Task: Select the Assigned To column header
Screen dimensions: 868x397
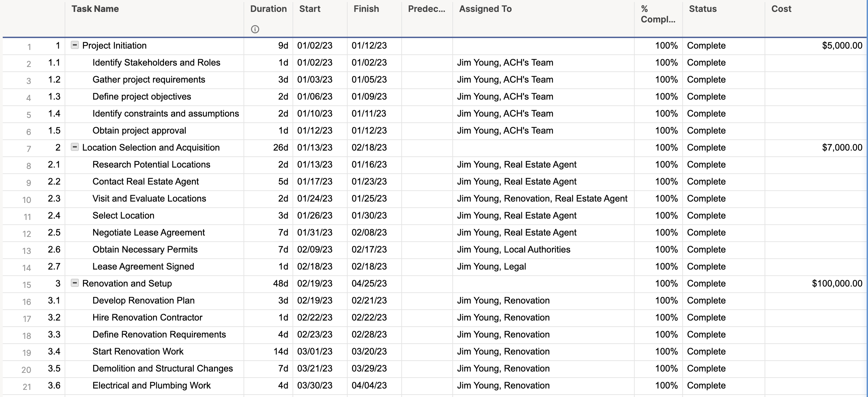Action: [485, 9]
